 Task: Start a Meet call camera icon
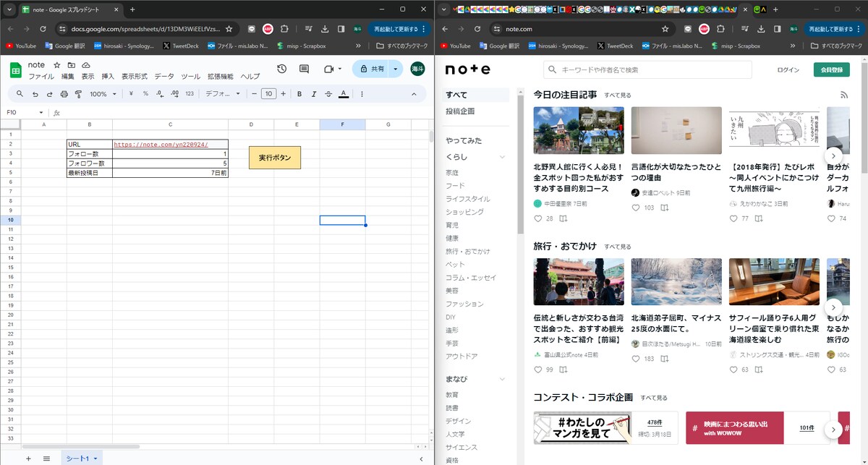click(x=329, y=69)
